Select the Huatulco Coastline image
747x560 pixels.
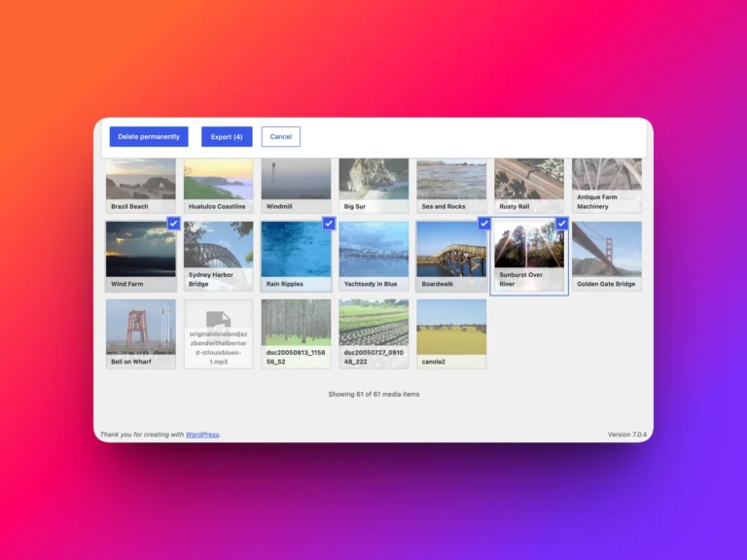tap(218, 186)
